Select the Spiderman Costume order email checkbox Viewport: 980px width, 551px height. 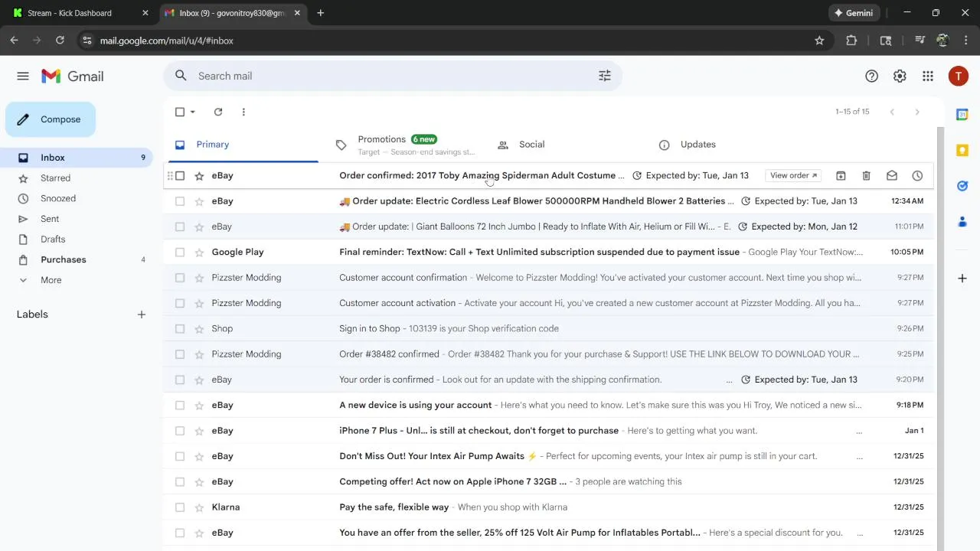pos(180,175)
